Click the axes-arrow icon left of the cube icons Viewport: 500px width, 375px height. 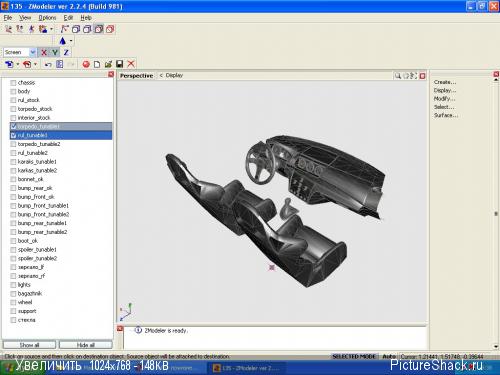64,29
